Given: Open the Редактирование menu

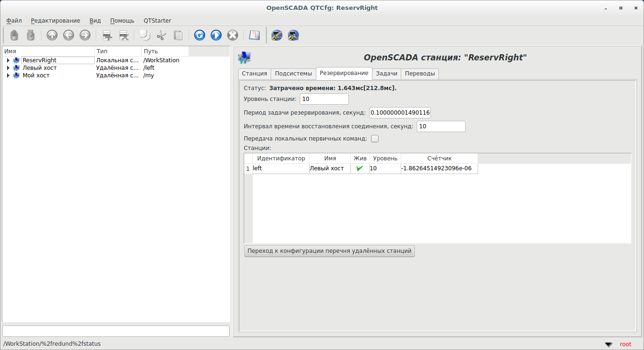Looking at the screenshot, I should [x=55, y=21].
